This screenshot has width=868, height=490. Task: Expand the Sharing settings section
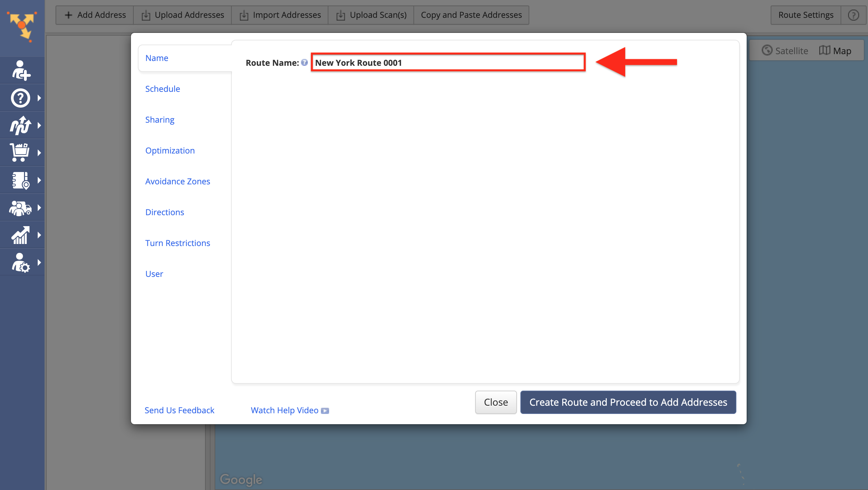coord(160,119)
